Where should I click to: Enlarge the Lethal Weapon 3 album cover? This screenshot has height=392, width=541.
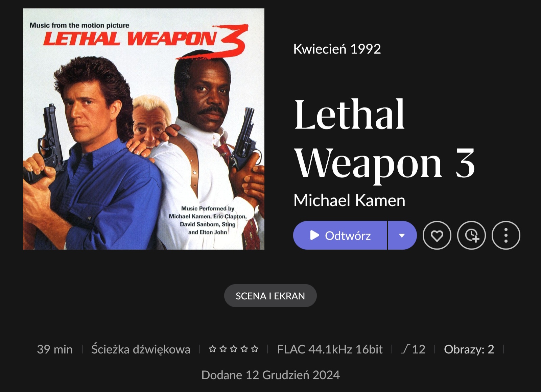(144, 129)
